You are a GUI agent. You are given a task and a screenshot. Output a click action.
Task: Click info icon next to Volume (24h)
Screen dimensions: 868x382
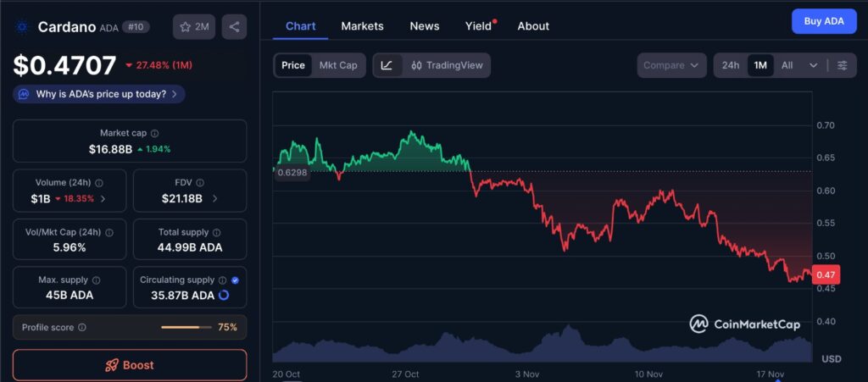click(98, 182)
